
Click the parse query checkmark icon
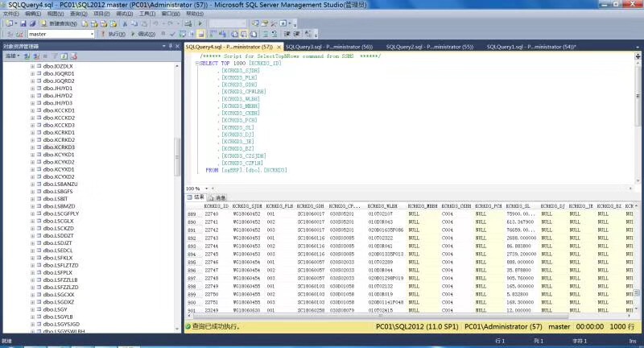pos(171,35)
